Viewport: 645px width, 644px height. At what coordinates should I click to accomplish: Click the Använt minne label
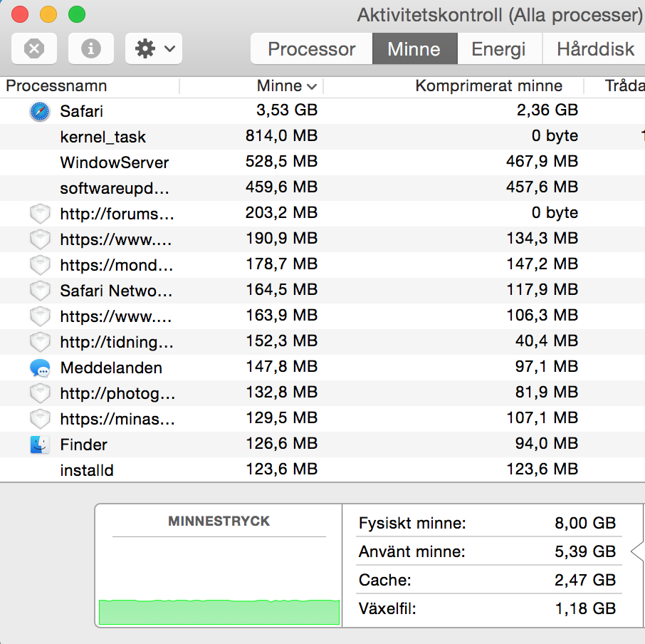coord(411,551)
